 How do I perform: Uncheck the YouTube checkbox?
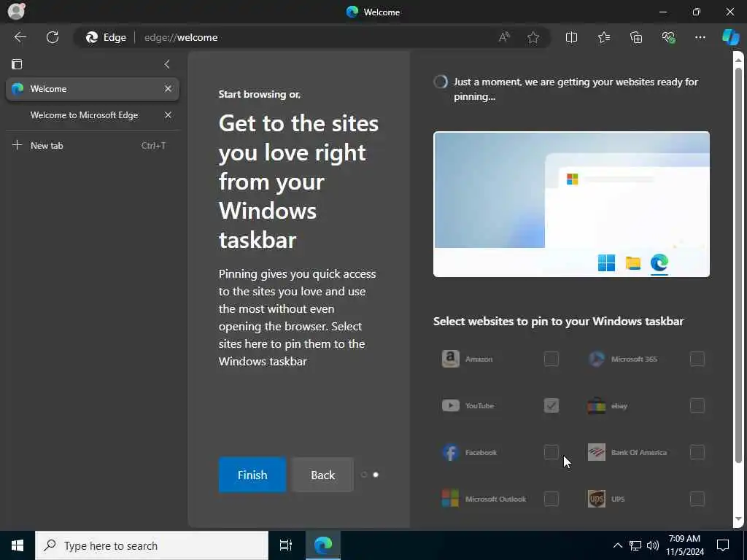click(x=551, y=405)
